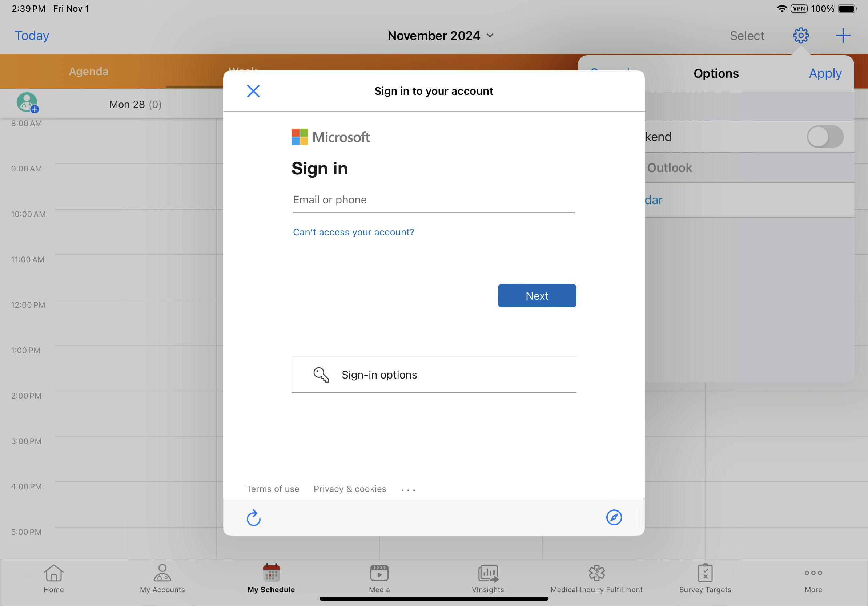Switch to the Agenda tab

(88, 72)
